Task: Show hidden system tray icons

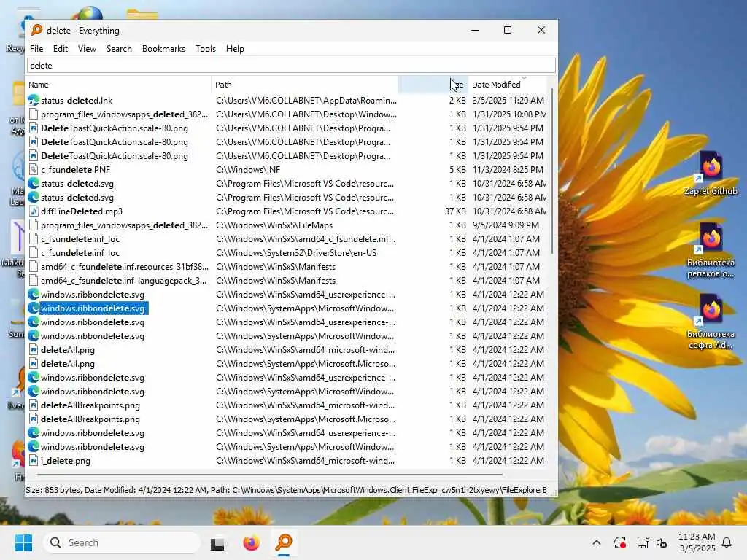Action: [x=597, y=542]
